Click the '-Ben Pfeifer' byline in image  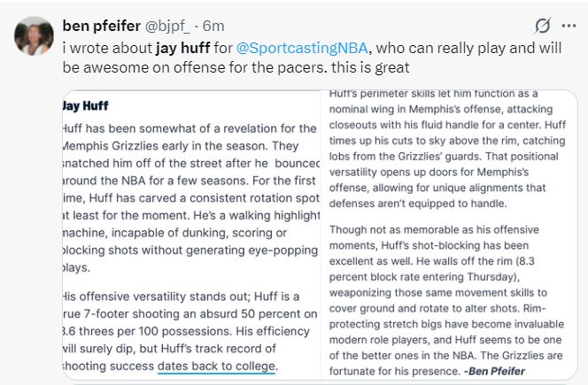[x=494, y=371]
